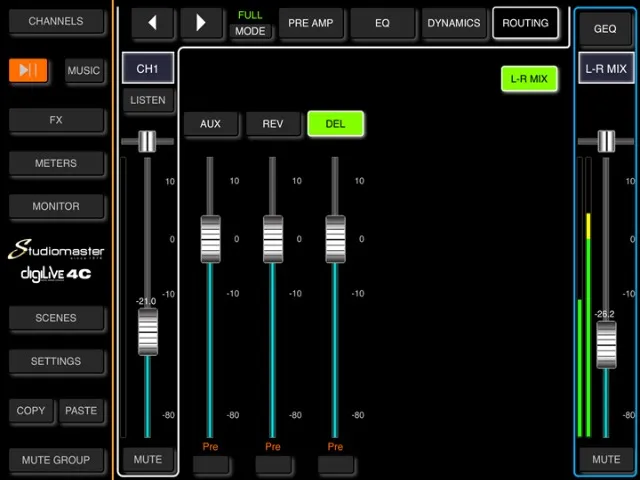Open the SCENES page

(56, 318)
